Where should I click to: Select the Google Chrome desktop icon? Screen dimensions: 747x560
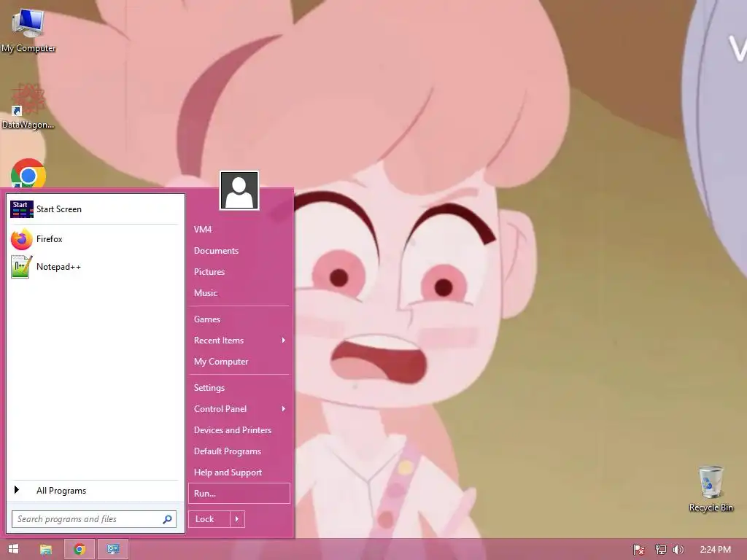point(28,174)
